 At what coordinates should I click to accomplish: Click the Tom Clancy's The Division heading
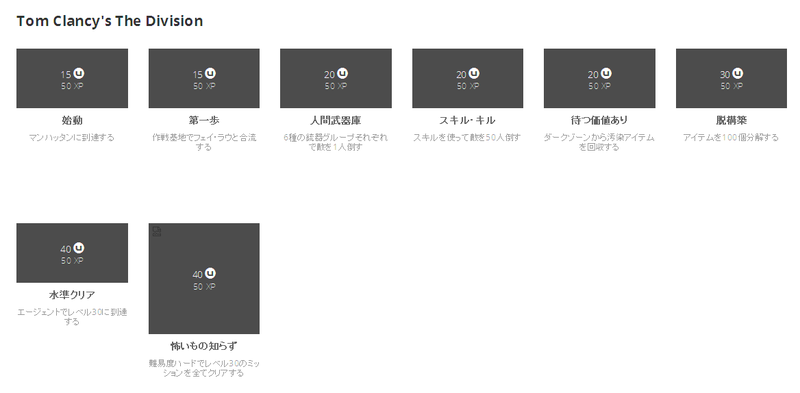click(110, 21)
